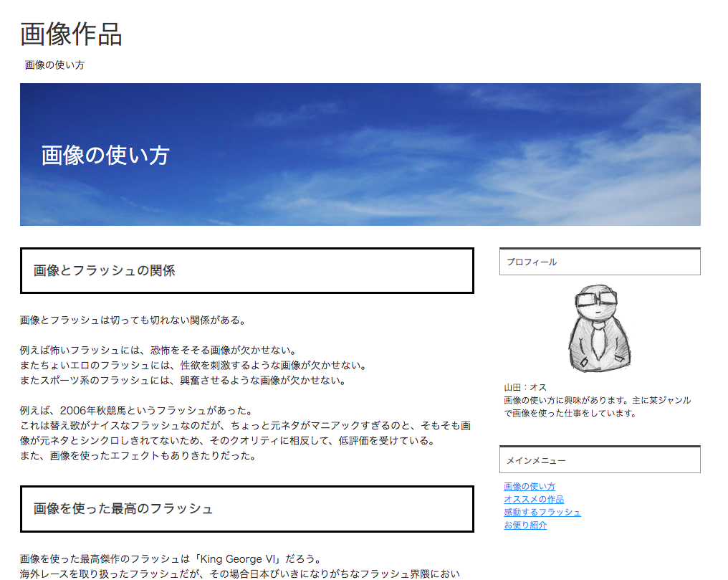Click the 画像を使った最高のフラッシュ heading box
728x580 pixels.
pos(247,509)
